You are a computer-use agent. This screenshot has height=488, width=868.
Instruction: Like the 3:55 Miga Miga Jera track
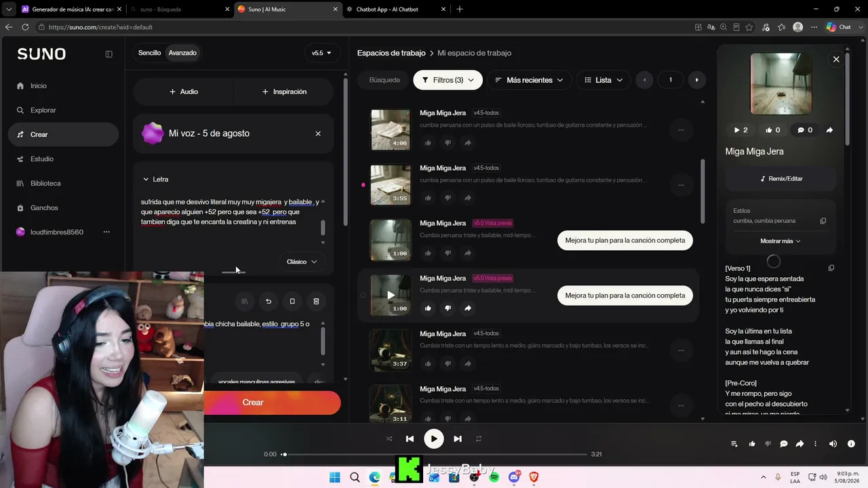pos(428,198)
